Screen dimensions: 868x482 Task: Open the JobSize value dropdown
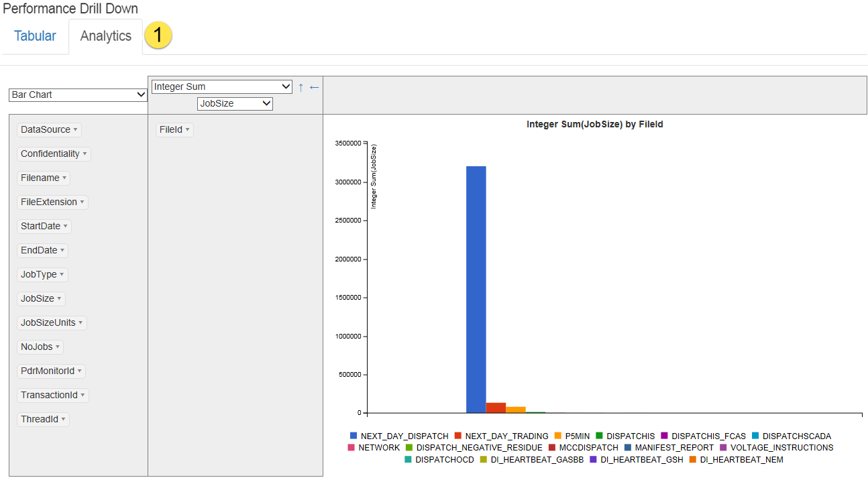pos(235,103)
